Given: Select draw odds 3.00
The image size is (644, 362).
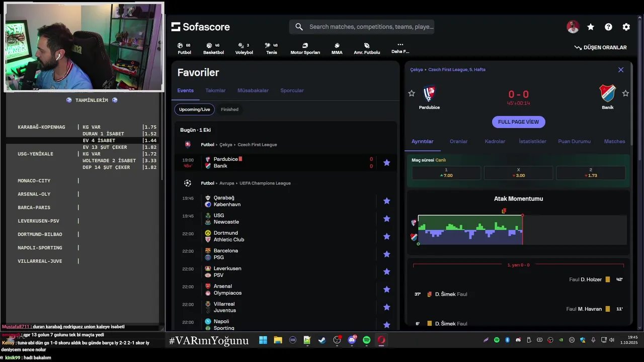Looking at the screenshot, I should 518,172.
